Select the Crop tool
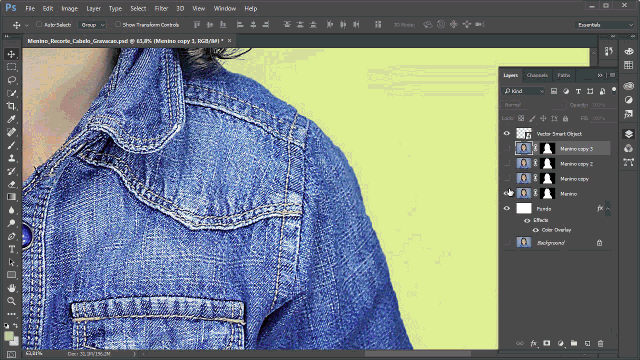 point(11,106)
